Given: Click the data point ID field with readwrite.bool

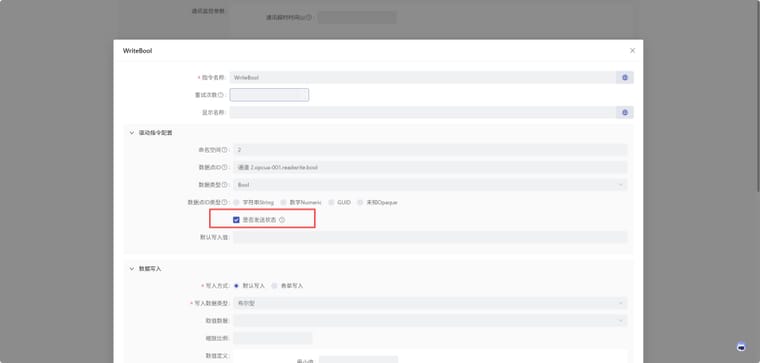Looking at the screenshot, I should coord(430,167).
